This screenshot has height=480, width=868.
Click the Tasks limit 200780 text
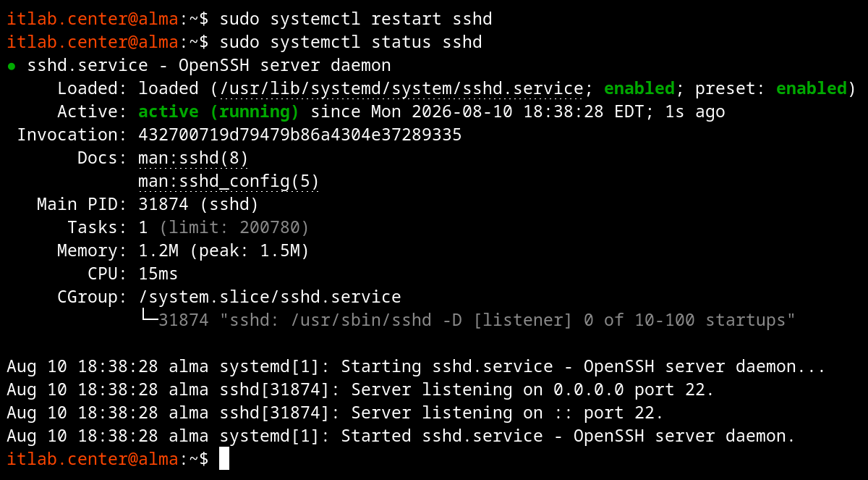coord(234,227)
